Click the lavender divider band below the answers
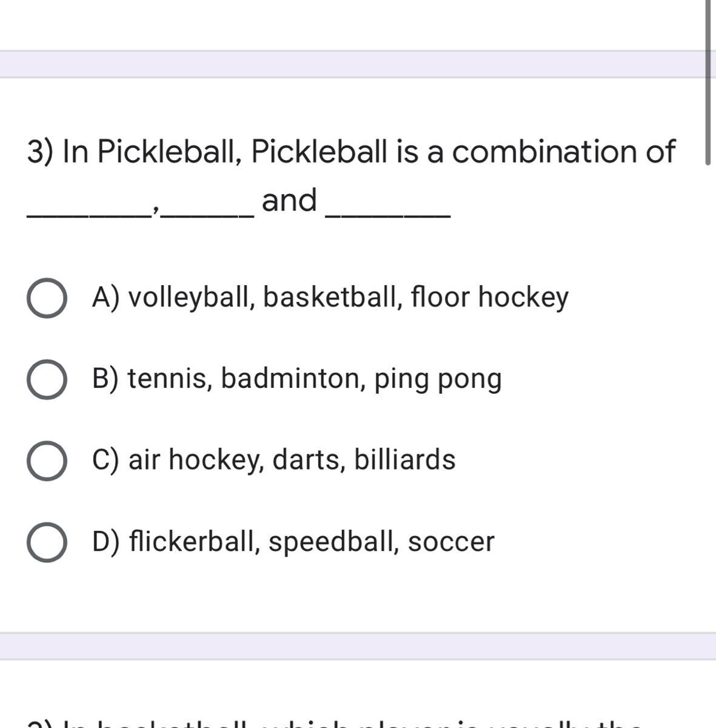Screen dimensions: 716x728 (x=358, y=646)
